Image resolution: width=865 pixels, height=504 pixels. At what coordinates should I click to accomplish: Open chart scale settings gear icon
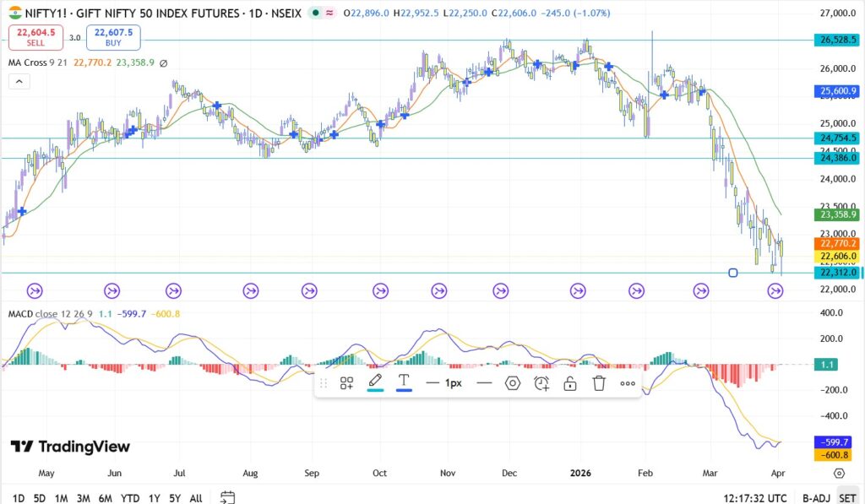point(839,474)
